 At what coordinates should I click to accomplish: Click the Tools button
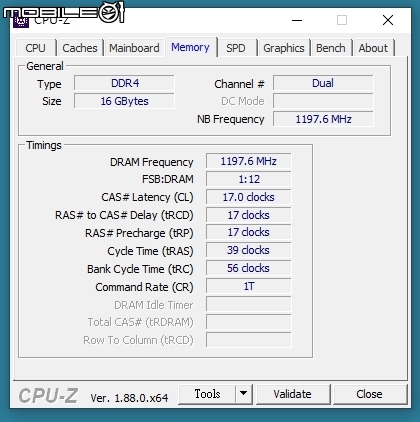[x=207, y=394]
